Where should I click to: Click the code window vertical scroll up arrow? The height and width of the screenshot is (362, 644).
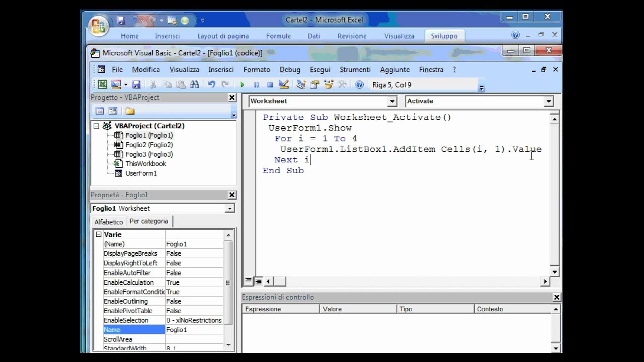(x=555, y=120)
